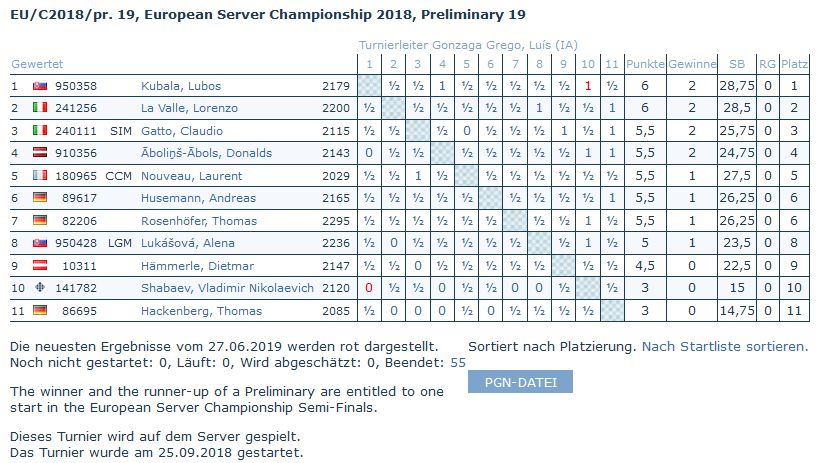The width and height of the screenshot is (825, 463).
Task: Click the finished games count 55
Action: (x=458, y=362)
